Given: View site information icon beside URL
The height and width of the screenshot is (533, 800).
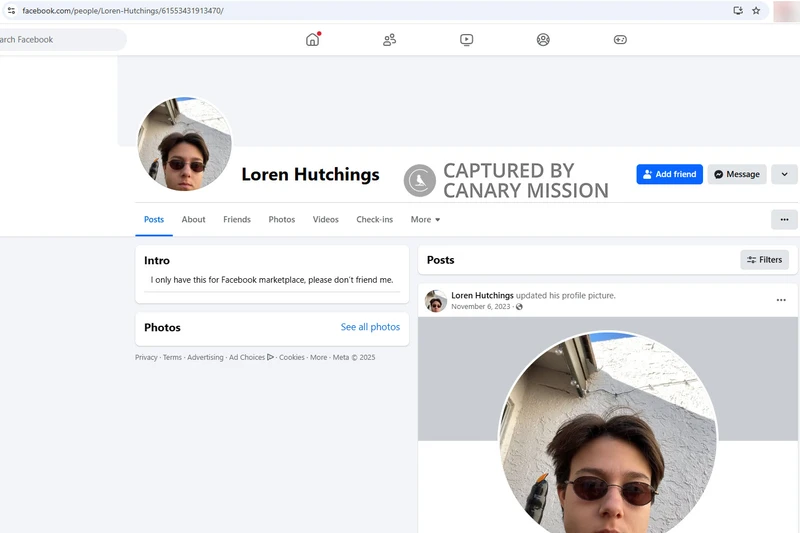Looking at the screenshot, I should tap(11, 10).
